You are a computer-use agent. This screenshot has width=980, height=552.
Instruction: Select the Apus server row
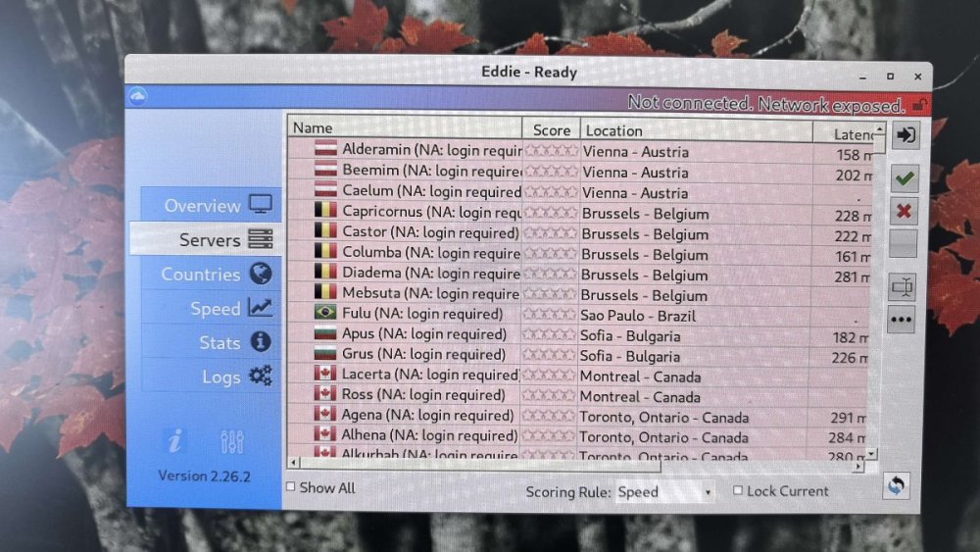(579, 335)
